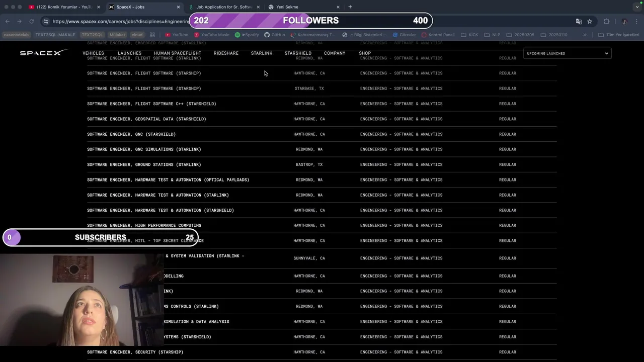The image size is (644, 362).
Task: Close the Yeni Sekme tab
Action: [x=338, y=7]
